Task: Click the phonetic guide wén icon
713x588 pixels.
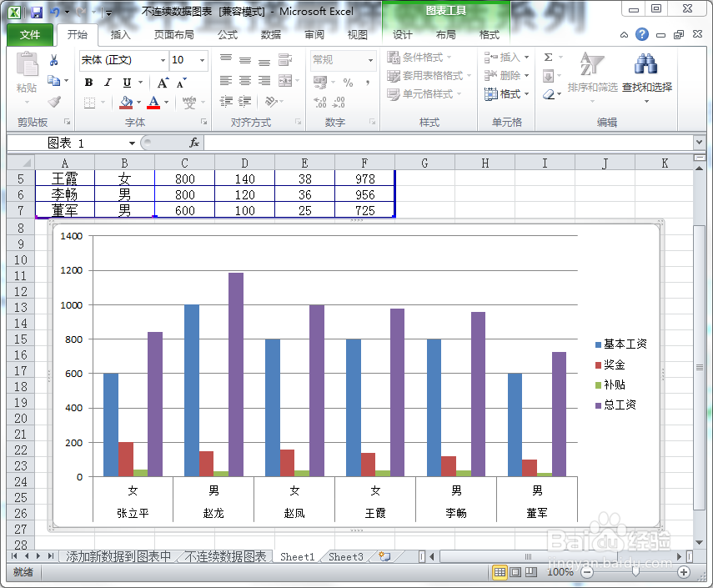Action: tap(189, 103)
